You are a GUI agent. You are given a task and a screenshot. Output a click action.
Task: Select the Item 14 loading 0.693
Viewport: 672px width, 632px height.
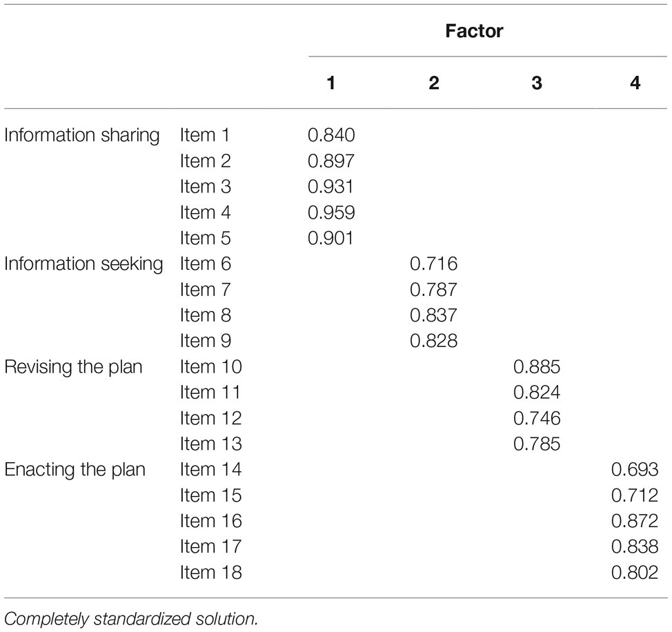point(635,470)
